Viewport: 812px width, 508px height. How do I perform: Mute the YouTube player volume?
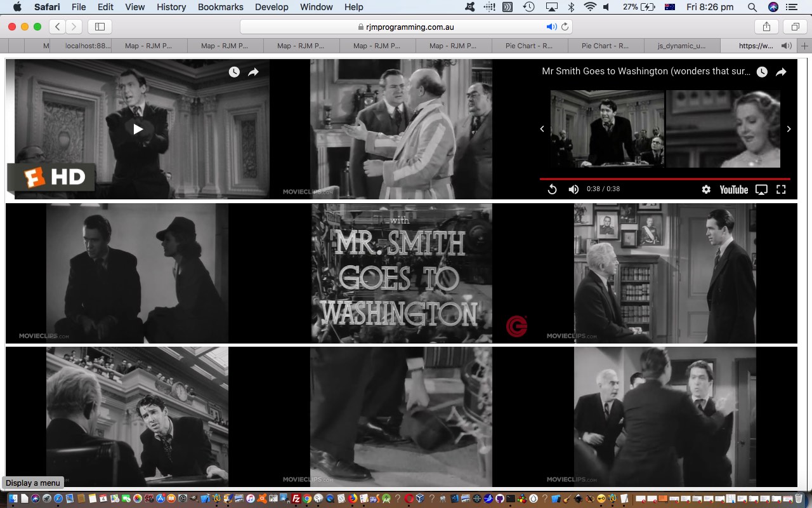pos(573,189)
